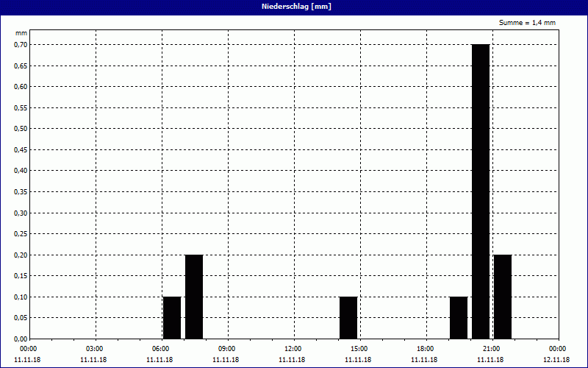Viewport: 588px width, 368px height.
Task: Click the mm unit label above the y-axis
Action: [x=21, y=33]
